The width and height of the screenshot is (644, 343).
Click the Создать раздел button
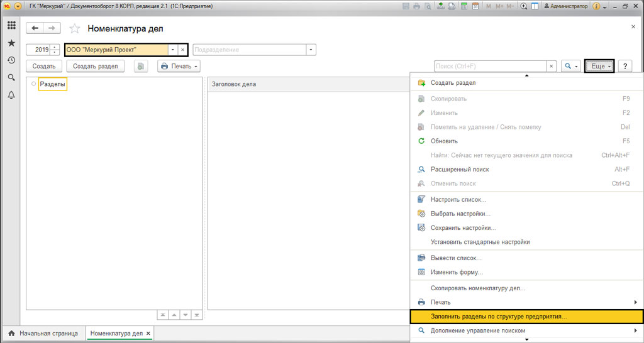[96, 66]
